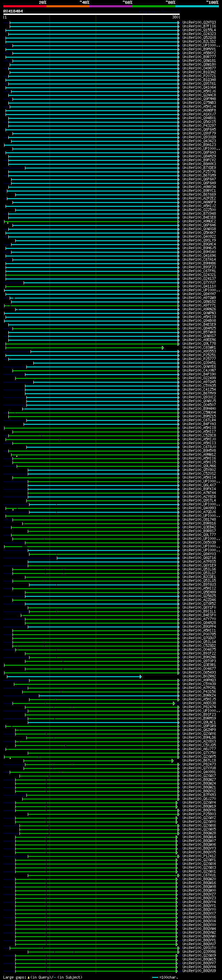Select hit label UniRef100_A5B6Y2

pyautogui.click(x=199, y=53)
